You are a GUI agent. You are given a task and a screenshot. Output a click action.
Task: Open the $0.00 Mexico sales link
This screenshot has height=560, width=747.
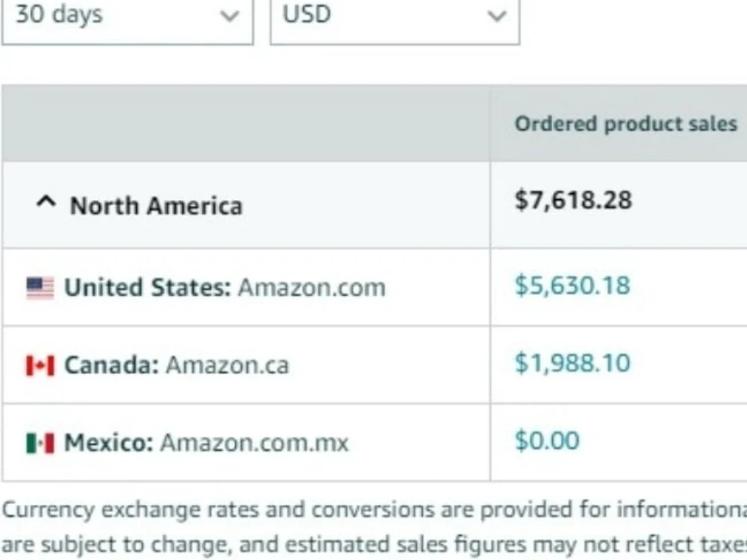547,441
